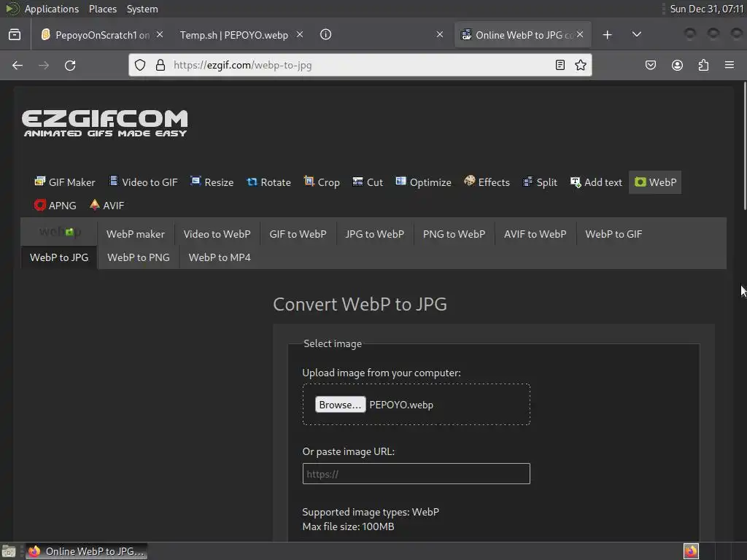Open the System menu

coord(142,9)
